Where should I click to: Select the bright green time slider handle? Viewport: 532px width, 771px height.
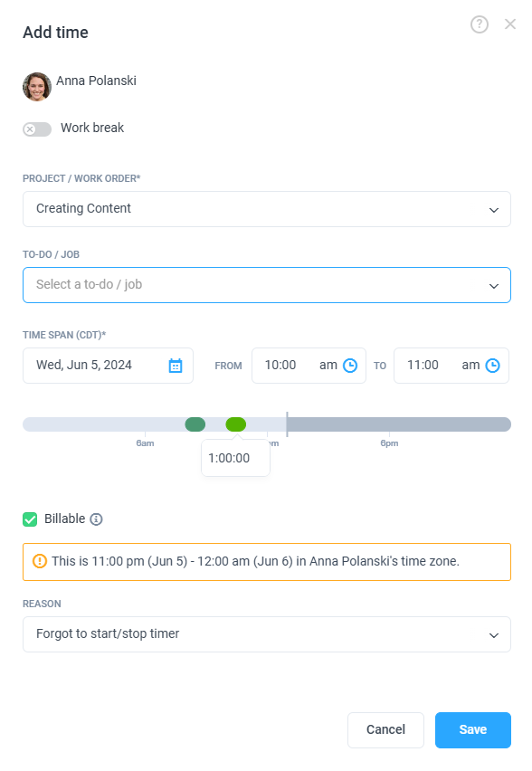236,424
